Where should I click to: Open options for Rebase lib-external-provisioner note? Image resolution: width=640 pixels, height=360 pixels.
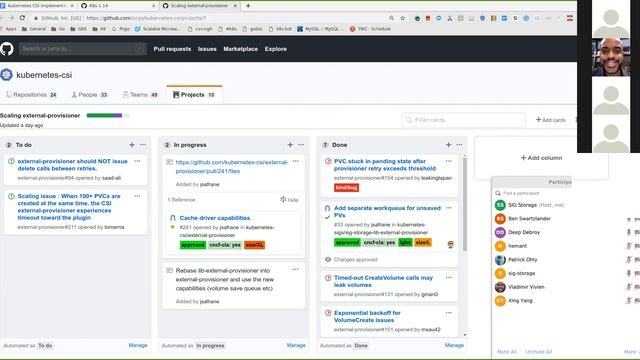[x=296, y=269]
